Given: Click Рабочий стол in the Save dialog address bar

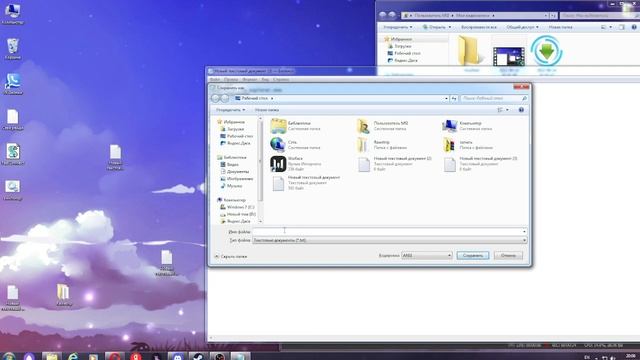Looking at the screenshot, I should tap(255, 98).
